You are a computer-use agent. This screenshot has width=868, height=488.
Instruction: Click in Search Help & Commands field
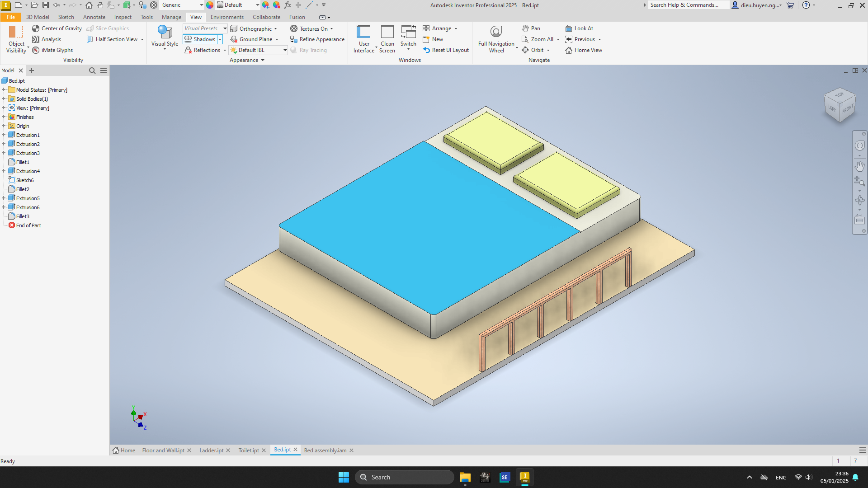click(x=688, y=5)
